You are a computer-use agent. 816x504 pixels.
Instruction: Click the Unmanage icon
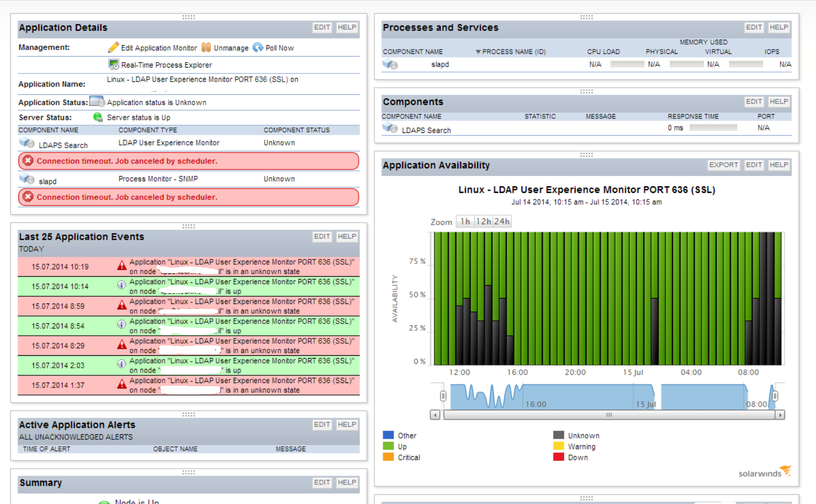(206, 47)
